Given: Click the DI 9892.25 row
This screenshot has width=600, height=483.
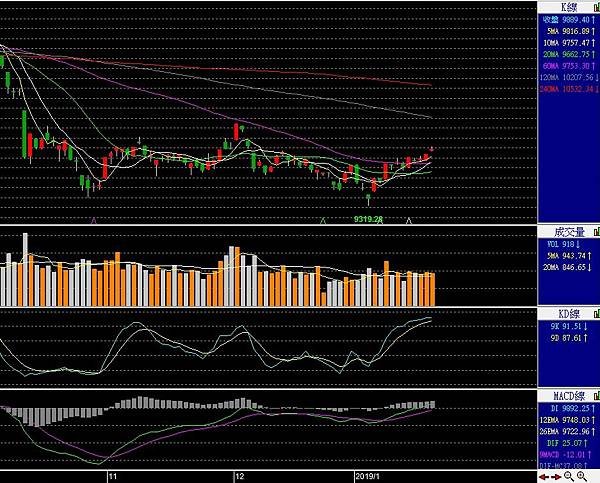Looking at the screenshot, I should [573, 408].
